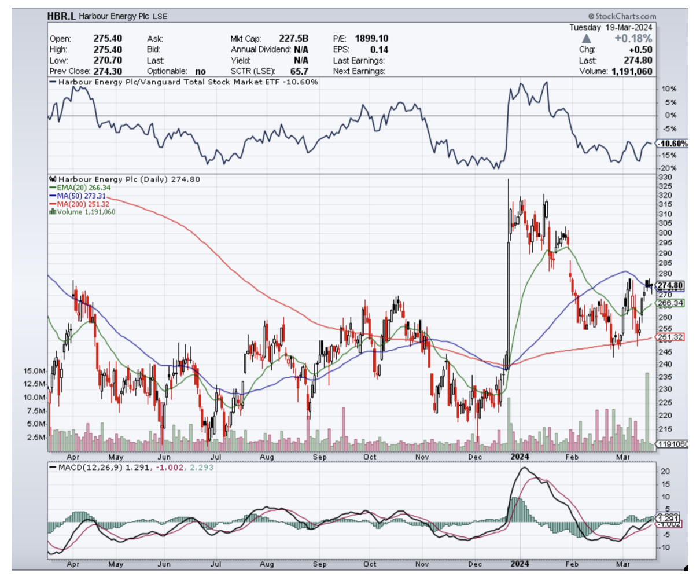
Task: Click the green volume bars icon in legend
Action: [53, 212]
